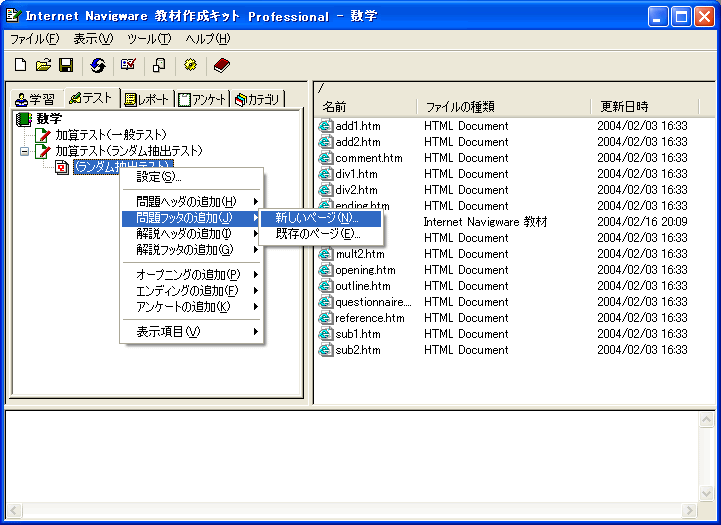Open the ツール(T) menu

click(149, 39)
